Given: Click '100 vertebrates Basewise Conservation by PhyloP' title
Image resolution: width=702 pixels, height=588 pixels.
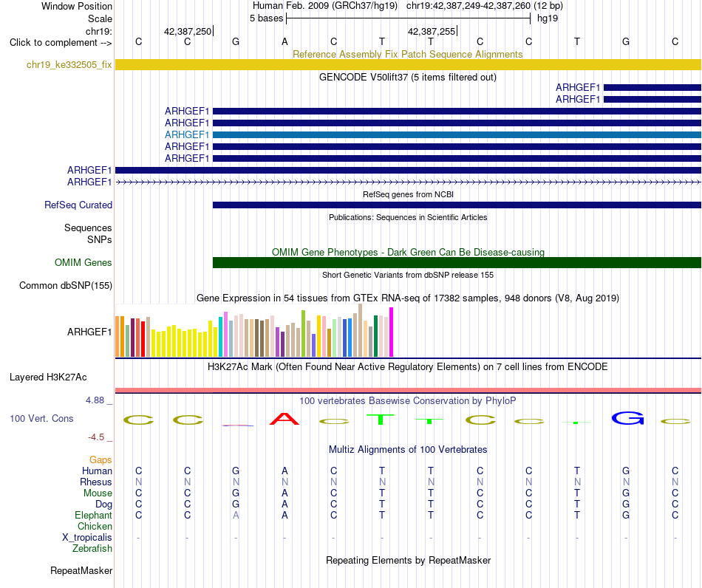Looking at the screenshot, I should point(407,400).
